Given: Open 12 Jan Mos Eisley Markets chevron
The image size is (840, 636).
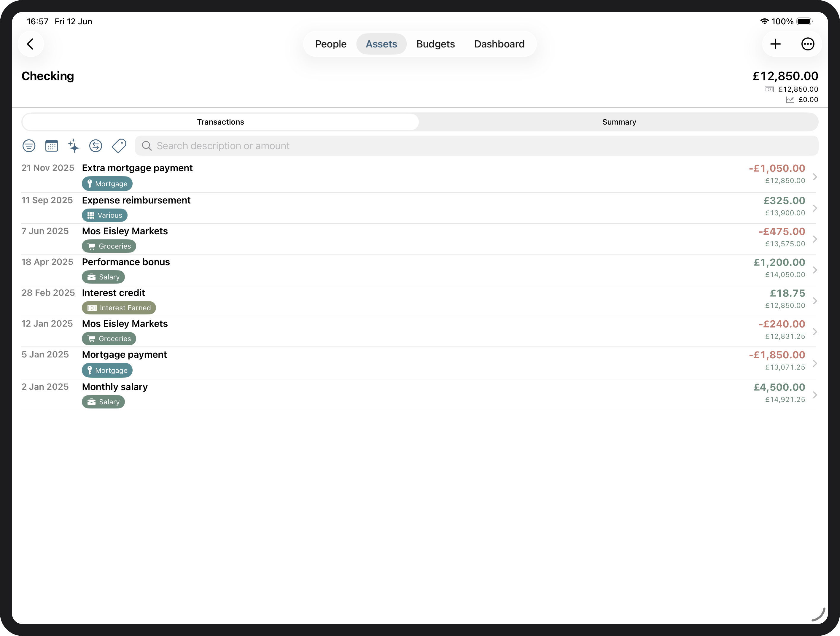Looking at the screenshot, I should pyautogui.click(x=814, y=332).
